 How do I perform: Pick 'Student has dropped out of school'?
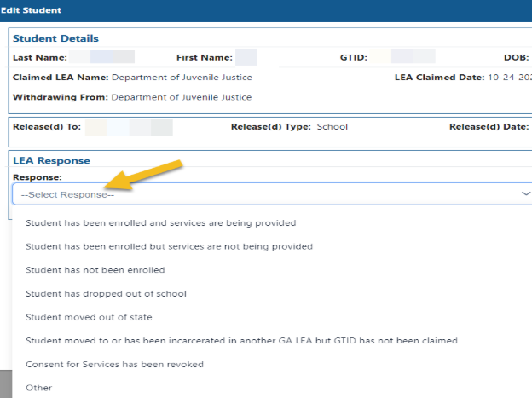click(x=106, y=294)
